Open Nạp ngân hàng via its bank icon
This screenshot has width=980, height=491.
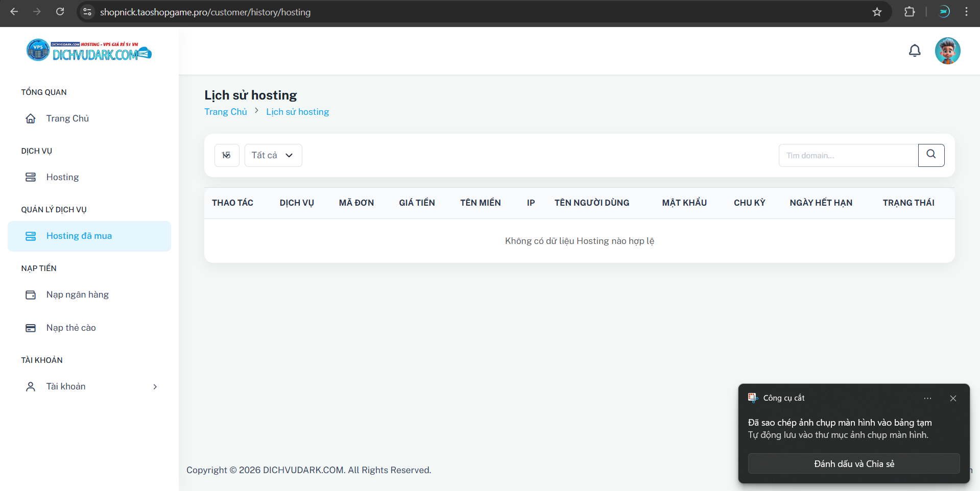click(x=31, y=294)
